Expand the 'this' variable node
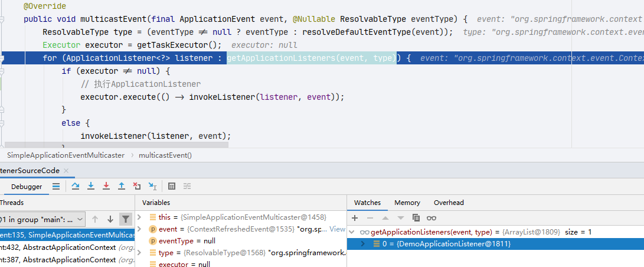This screenshot has width=644, height=267. click(x=140, y=217)
